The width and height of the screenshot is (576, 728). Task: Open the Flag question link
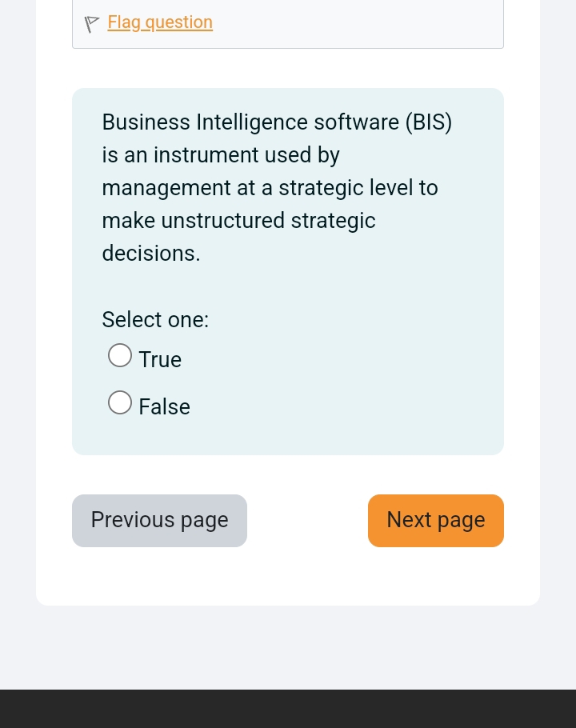point(160,22)
